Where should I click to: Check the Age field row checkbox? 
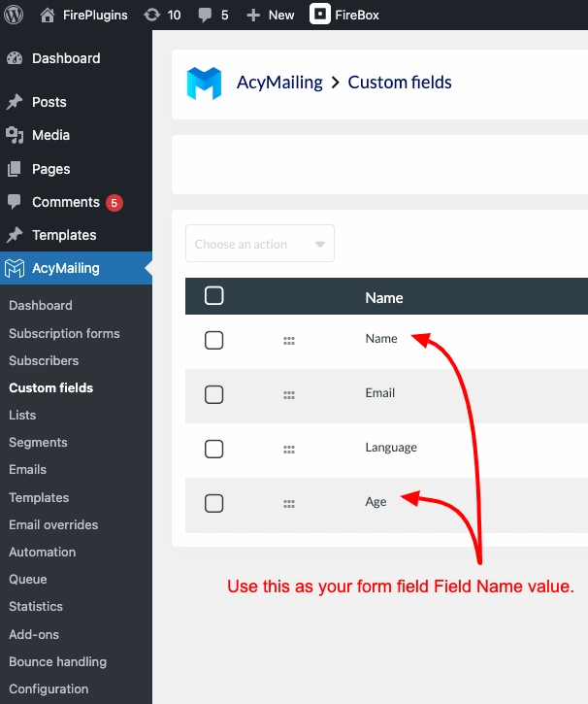tap(213, 503)
